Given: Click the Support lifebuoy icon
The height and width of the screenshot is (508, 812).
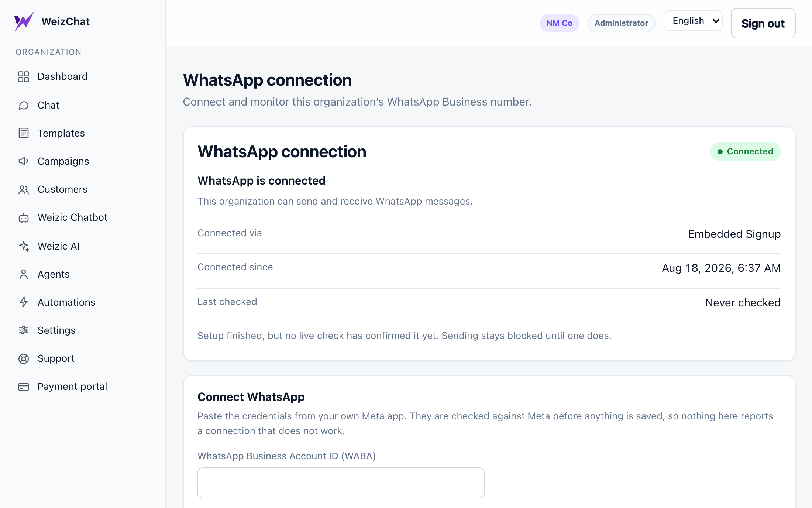Looking at the screenshot, I should pos(24,359).
